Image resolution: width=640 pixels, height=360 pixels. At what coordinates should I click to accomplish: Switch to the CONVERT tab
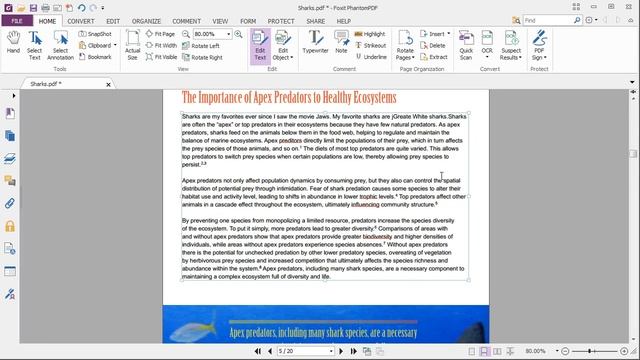point(81,21)
